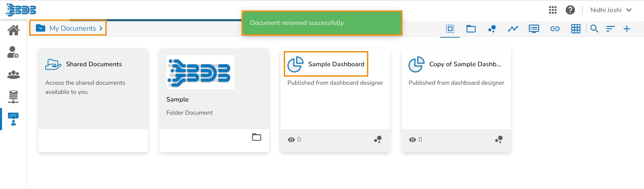Screen dimensions: 644x189
Task: Click the search magnifier icon
Action: [594, 29]
